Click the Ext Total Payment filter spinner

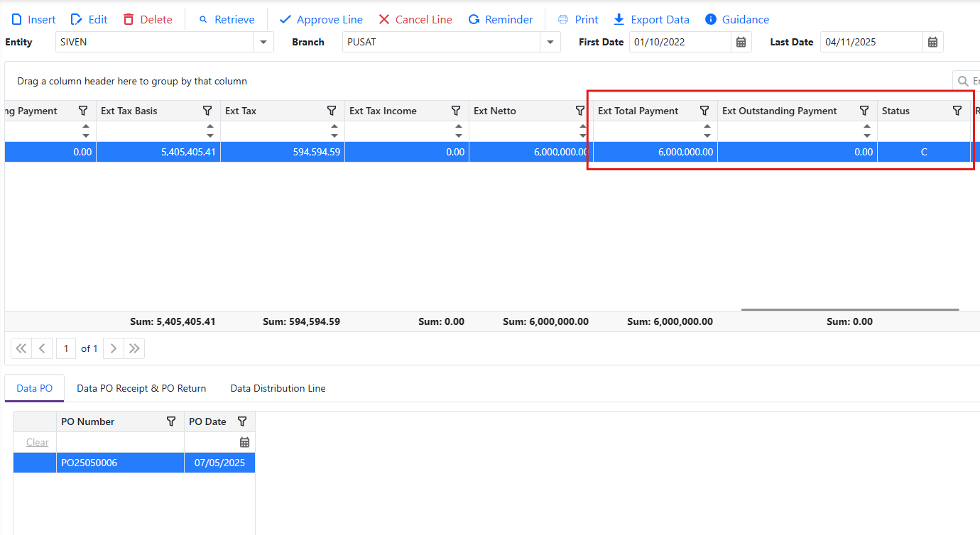click(x=707, y=131)
